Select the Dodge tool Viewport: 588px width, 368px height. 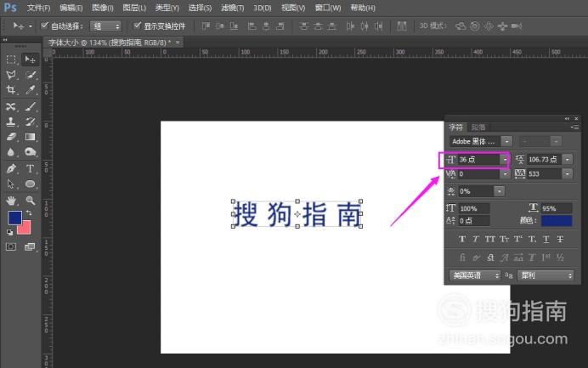click(x=30, y=151)
